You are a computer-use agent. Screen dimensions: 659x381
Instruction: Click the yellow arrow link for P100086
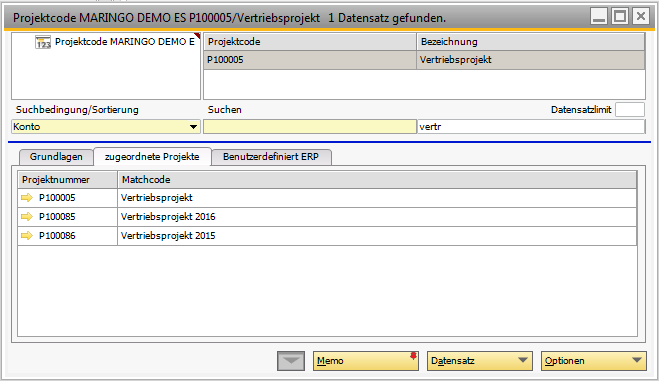point(27,235)
